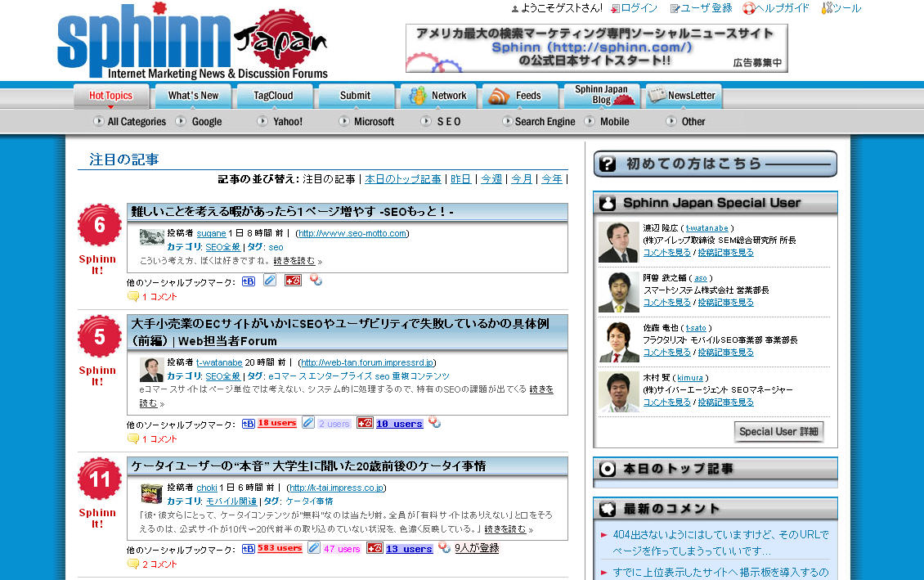Open the NewsLetter tab

[x=684, y=96]
